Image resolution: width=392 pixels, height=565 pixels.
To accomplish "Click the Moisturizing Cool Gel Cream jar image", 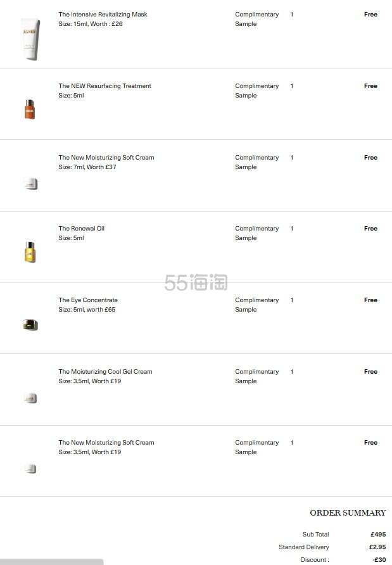I will [30, 398].
